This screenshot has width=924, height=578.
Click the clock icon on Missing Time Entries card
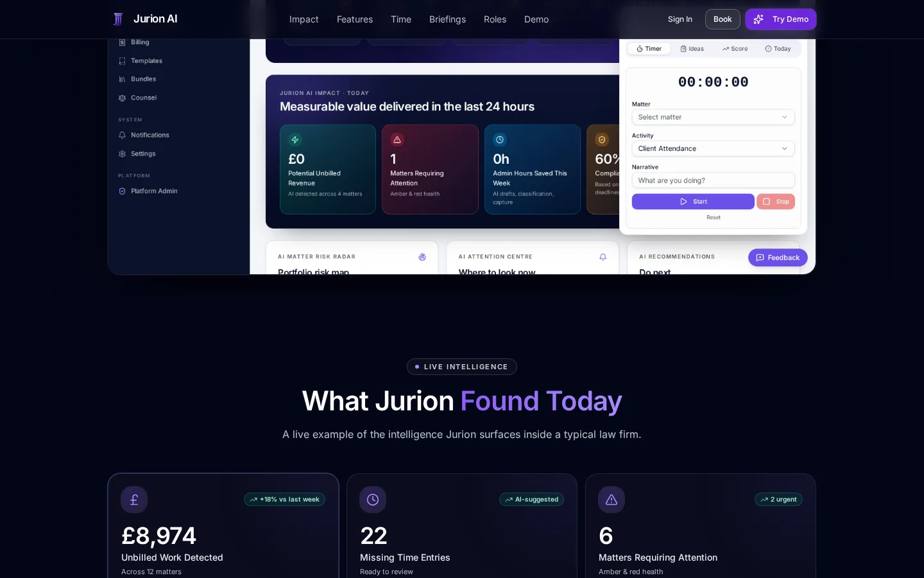pyautogui.click(x=373, y=500)
